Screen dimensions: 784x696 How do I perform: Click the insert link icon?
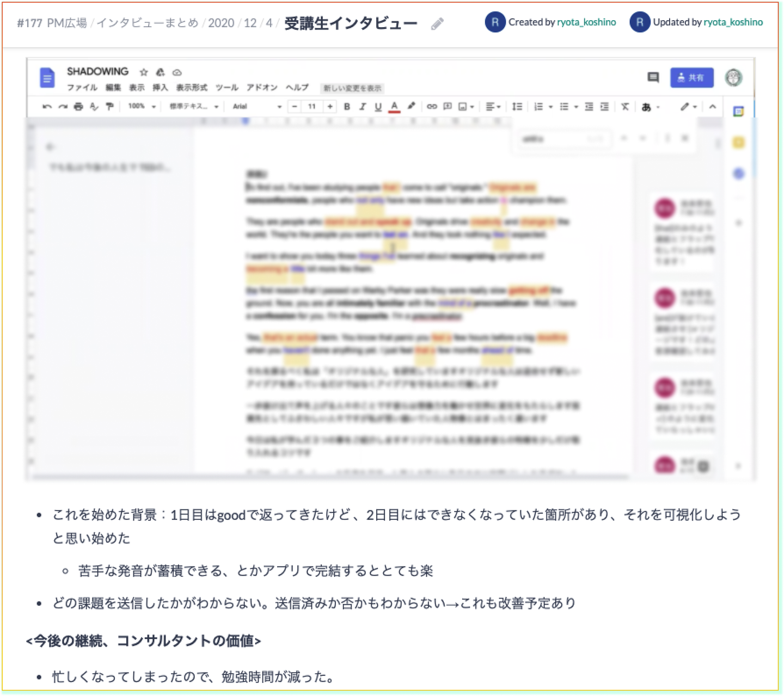click(432, 107)
